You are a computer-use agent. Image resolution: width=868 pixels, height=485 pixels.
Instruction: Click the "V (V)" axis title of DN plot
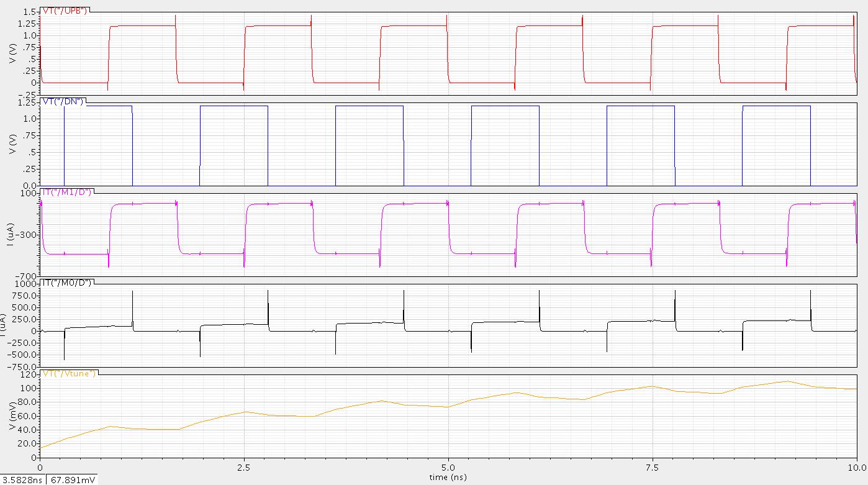pos(14,143)
